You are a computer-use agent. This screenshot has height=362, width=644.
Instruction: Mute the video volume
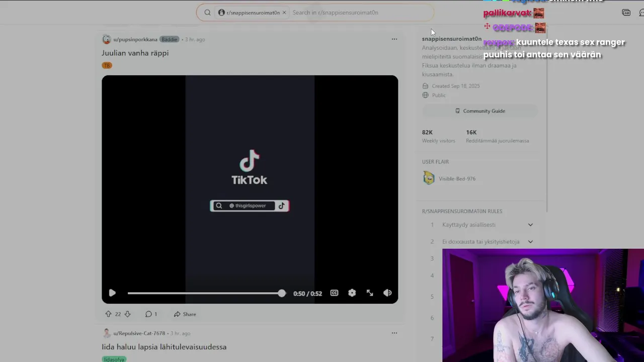pyautogui.click(x=387, y=293)
